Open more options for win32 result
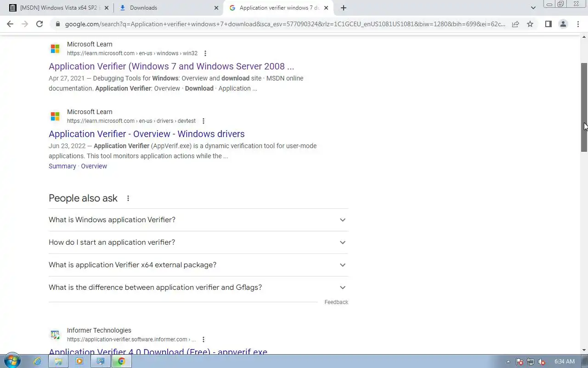Screen dimensions: 588x368 (205, 53)
